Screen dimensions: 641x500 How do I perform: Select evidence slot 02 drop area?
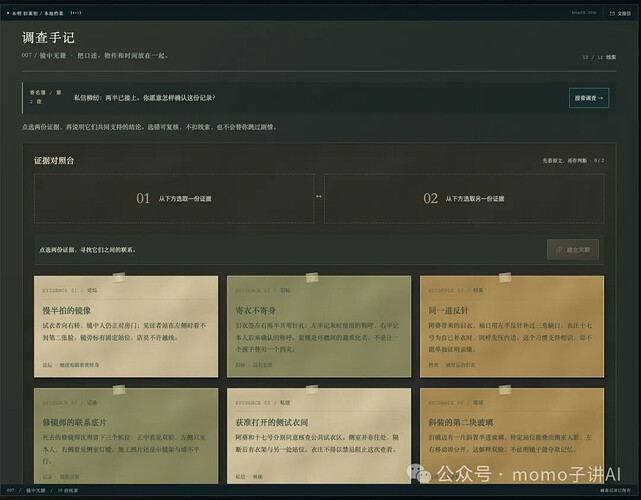click(464, 199)
